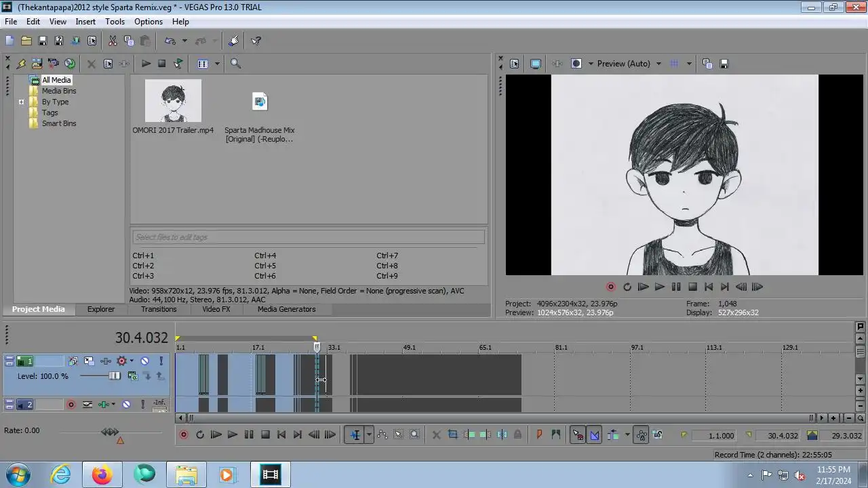Cut selection using scissors icon
Screen dimensions: 868x488
click(113, 41)
